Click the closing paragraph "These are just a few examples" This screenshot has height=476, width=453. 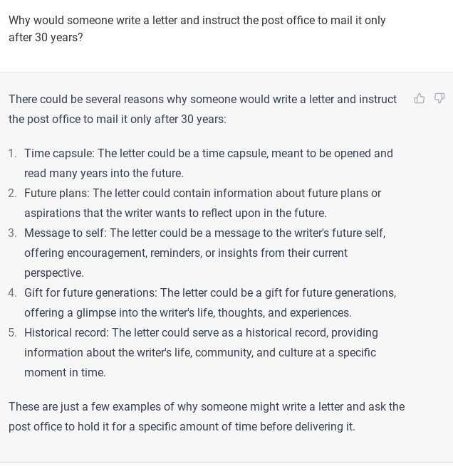[207, 407]
